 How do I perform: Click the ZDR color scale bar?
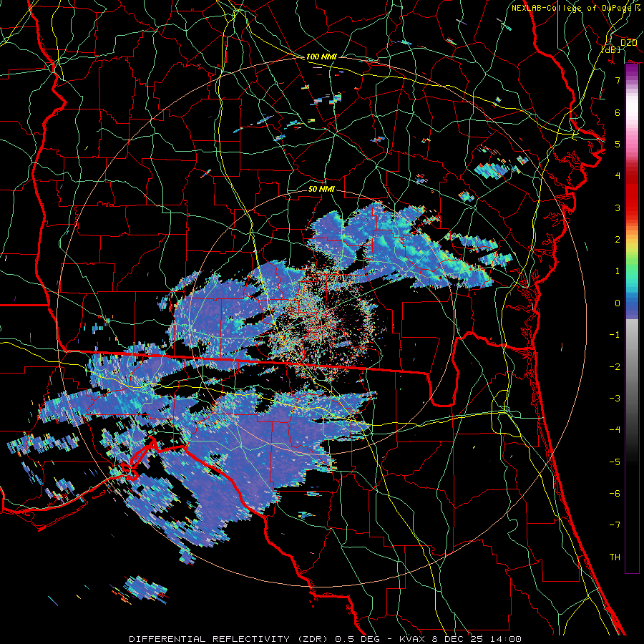[632, 318]
